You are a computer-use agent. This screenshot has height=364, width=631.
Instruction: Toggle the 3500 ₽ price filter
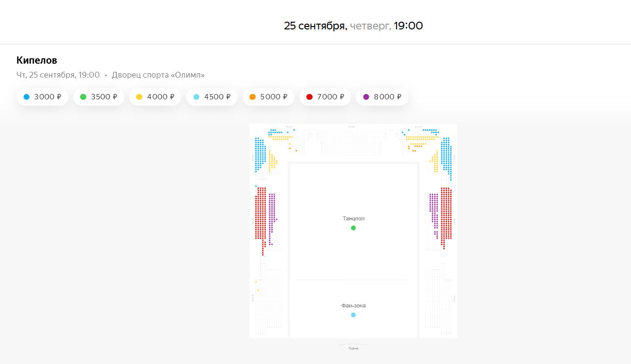tap(99, 97)
